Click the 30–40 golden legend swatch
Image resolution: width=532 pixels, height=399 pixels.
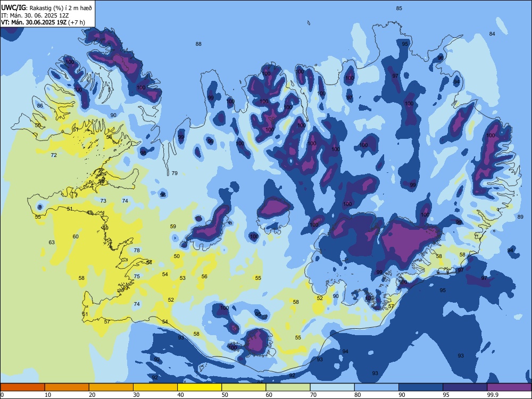(x=155, y=387)
